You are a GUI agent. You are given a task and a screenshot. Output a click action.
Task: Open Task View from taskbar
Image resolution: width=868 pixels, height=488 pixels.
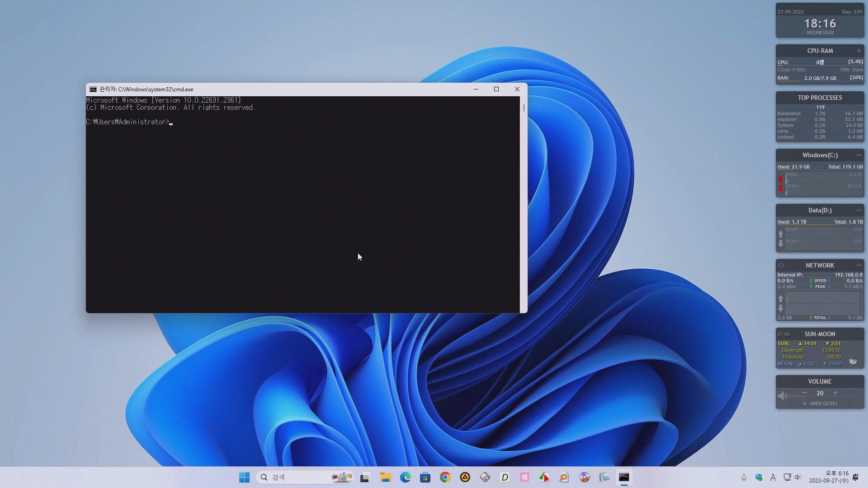(365, 477)
